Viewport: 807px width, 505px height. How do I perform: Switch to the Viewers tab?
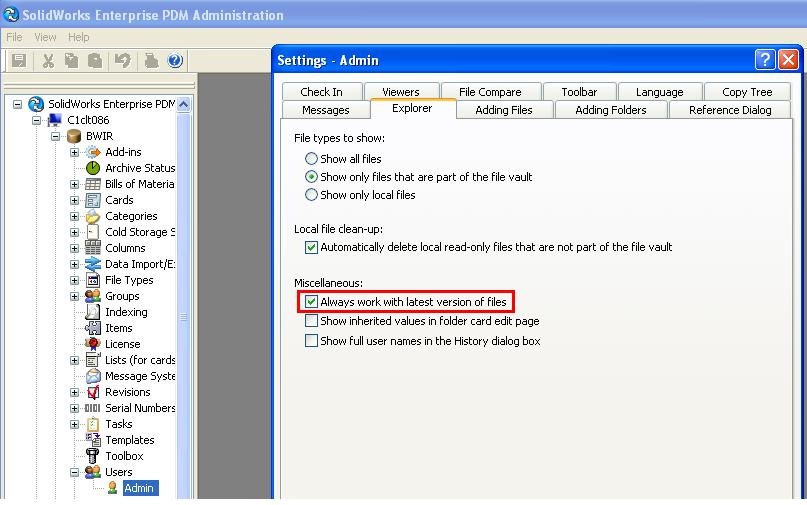(x=401, y=91)
